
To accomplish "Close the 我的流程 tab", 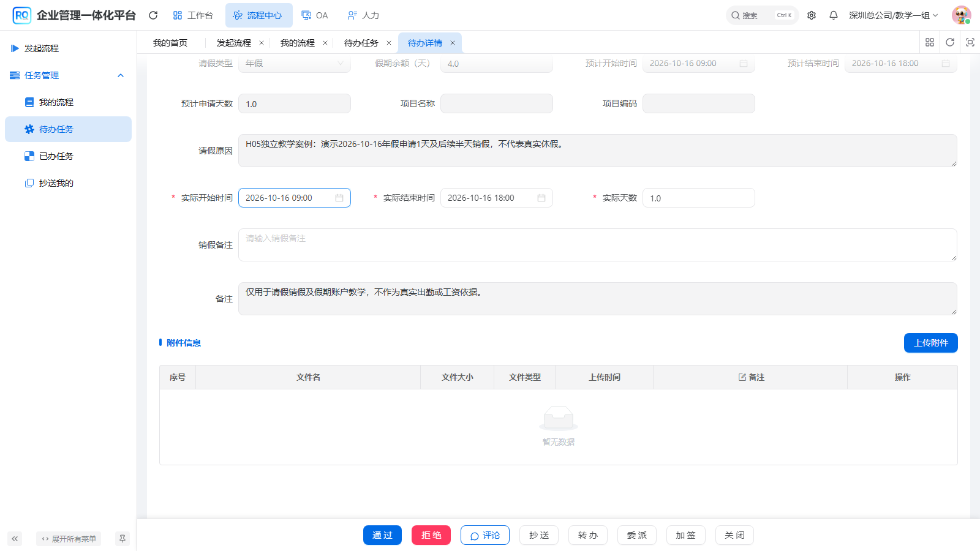I will (x=325, y=43).
